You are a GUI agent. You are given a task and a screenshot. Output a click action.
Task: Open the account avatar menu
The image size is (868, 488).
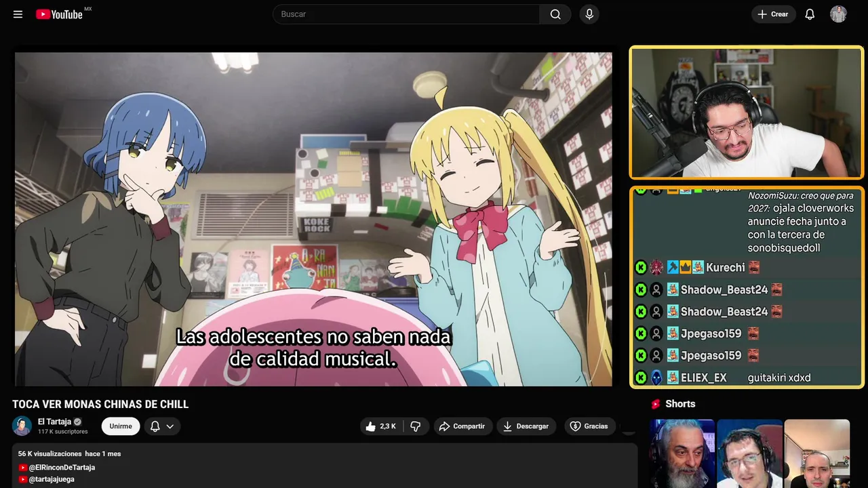(838, 14)
